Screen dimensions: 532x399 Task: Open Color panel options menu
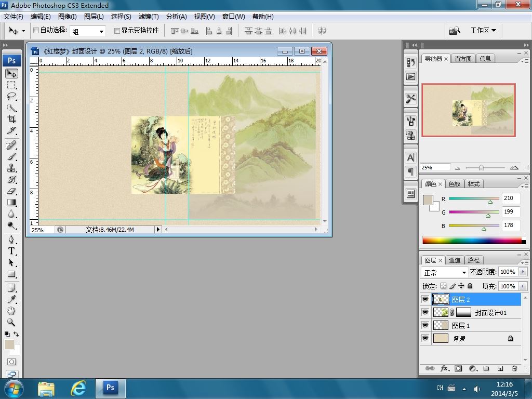pos(525,186)
